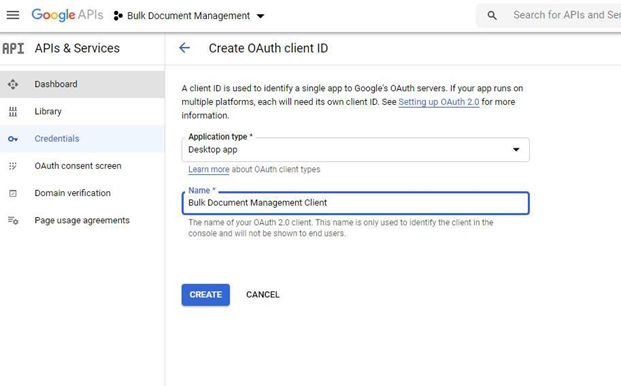Click the Domain verification checkbox icon

click(13, 193)
